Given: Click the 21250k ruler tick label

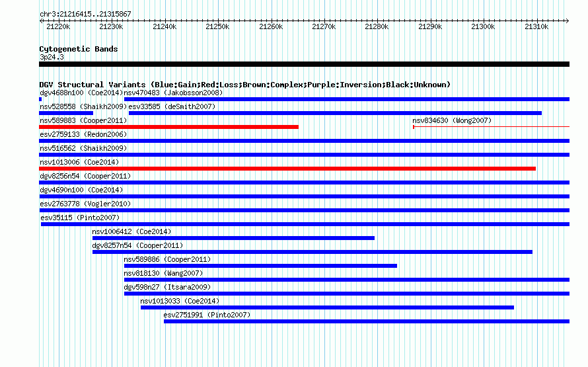Looking at the screenshot, I should click(217, 26).
